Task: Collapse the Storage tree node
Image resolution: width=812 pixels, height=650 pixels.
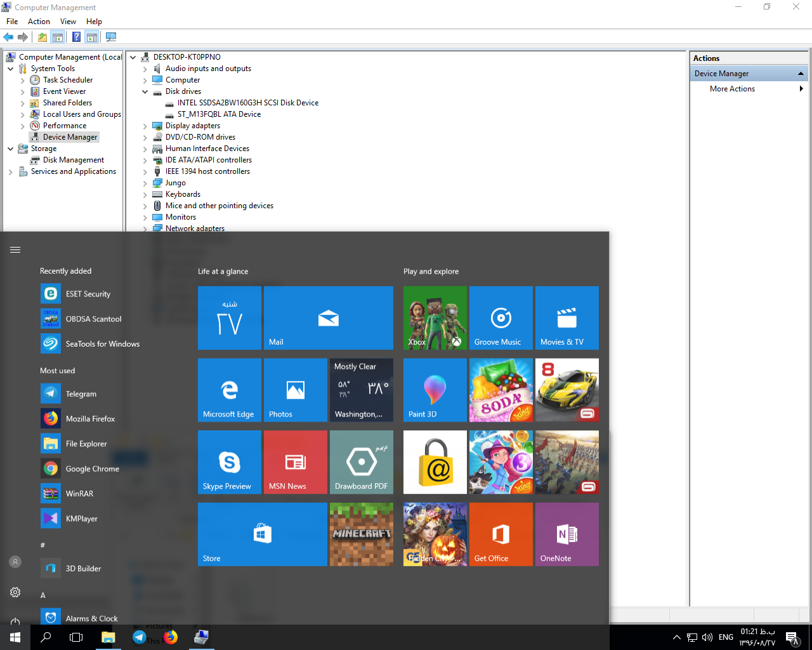Action: (x=11, y=149)
